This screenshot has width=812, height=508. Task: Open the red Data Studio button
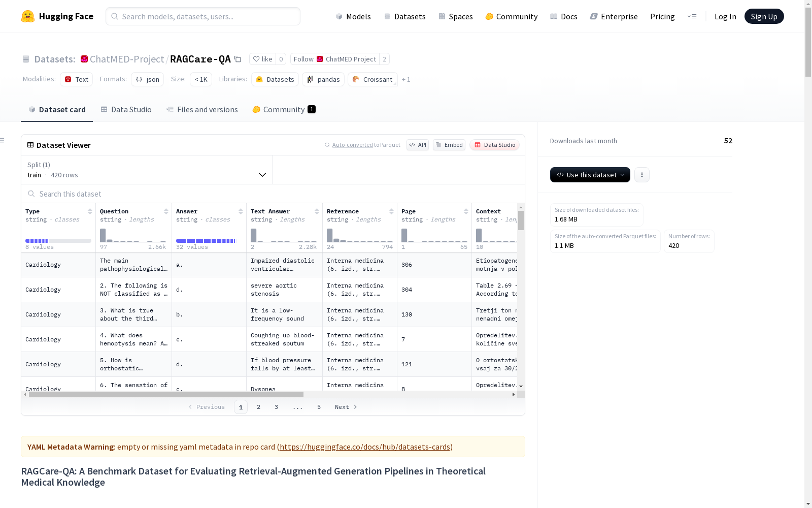(495, 145)
